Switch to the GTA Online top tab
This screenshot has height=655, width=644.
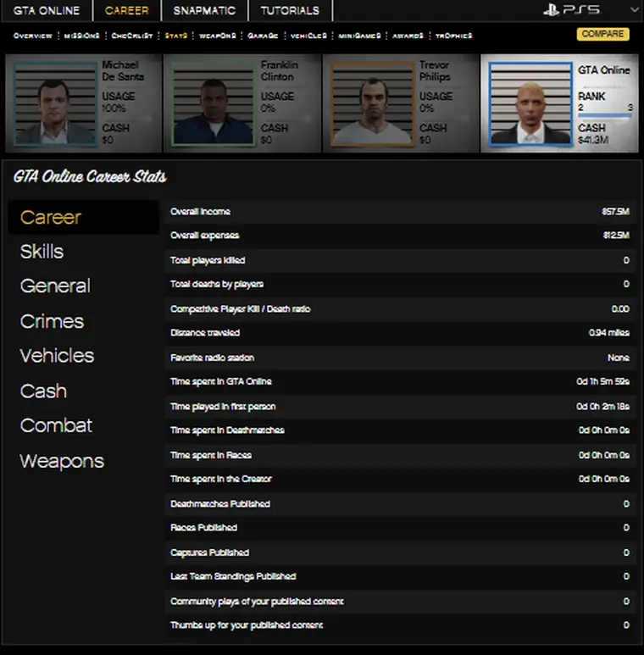click(47, 11)
